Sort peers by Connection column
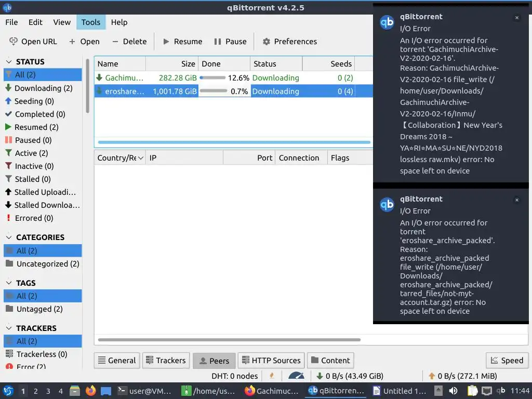The height and width of the screenshot is (399, 532). pos(301,158)
